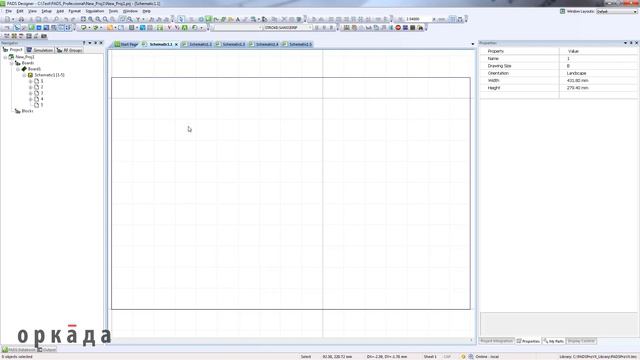The width and height of the screenshot is (640, 360).
Task: Click the Zoom in magnifier icon
Action: pyautogui.click(x=91, y=19)
